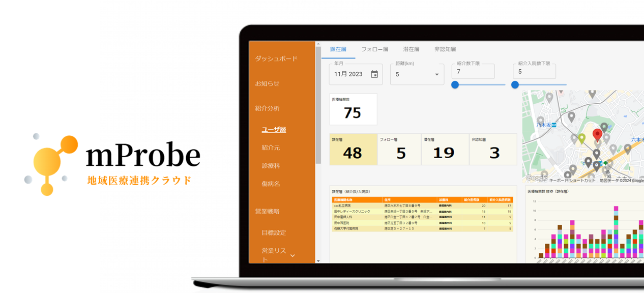Click the Nogizaka station marker on map
644x293 pixels.
tap(554, 125)
